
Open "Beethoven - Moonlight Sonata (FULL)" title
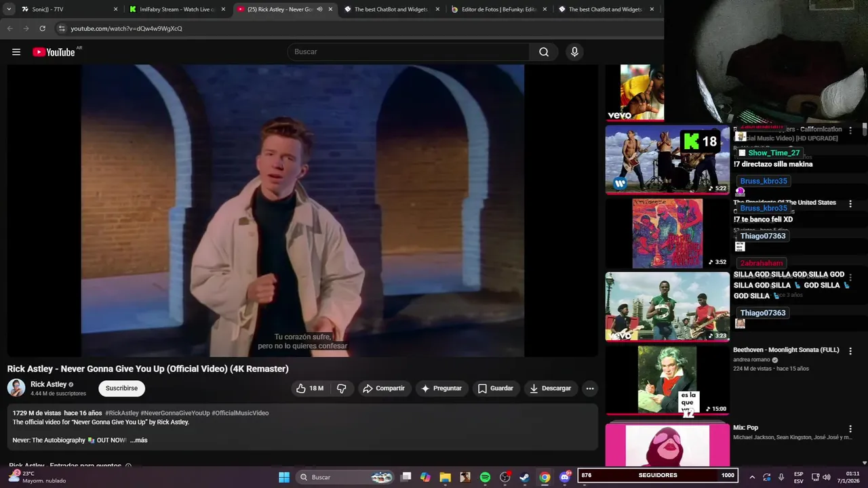pos(786,350)
